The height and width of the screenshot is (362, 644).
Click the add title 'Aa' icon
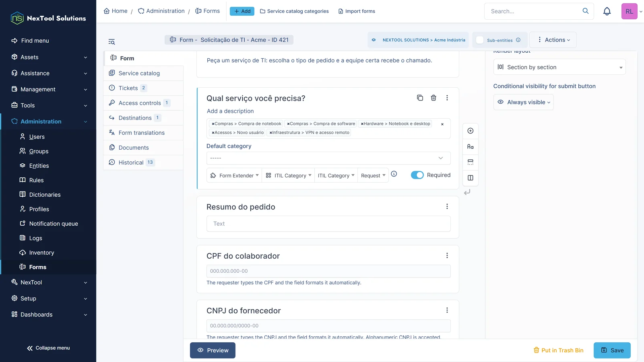[x=470, y=146]
